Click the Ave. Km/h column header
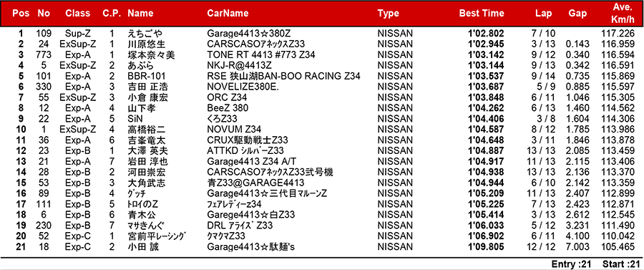Image resolution: width=644 pixels, height=270 pixels. (622, 13)
